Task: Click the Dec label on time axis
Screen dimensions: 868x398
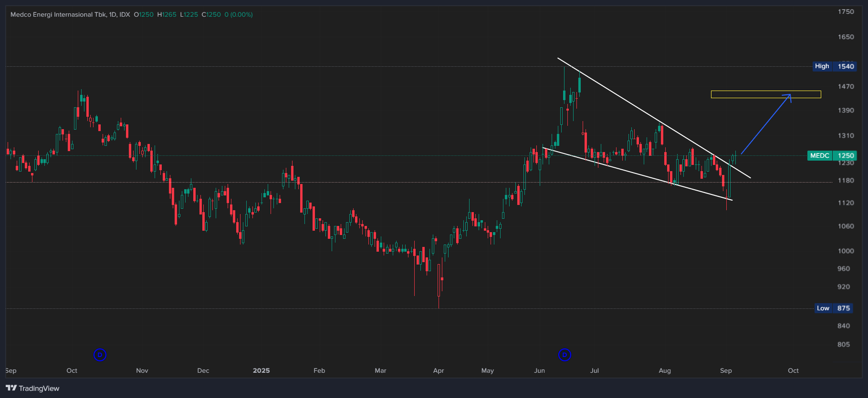Action: tap(203, 370)
